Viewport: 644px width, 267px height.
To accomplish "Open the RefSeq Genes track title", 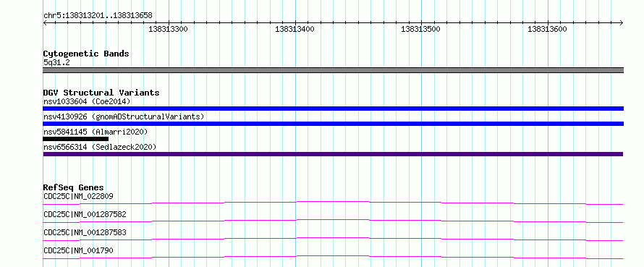I will pyautogui.click(x=74, y=187).
